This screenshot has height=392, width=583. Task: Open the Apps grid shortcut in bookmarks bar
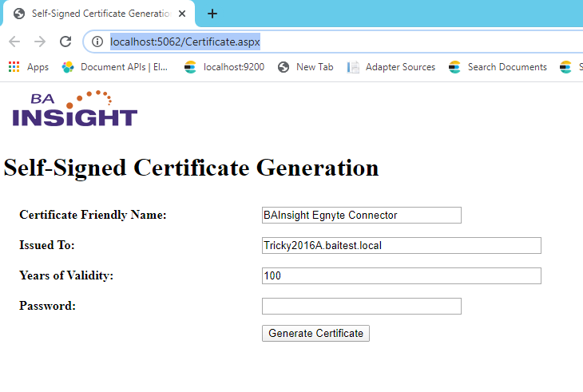(x=29, y=67)
